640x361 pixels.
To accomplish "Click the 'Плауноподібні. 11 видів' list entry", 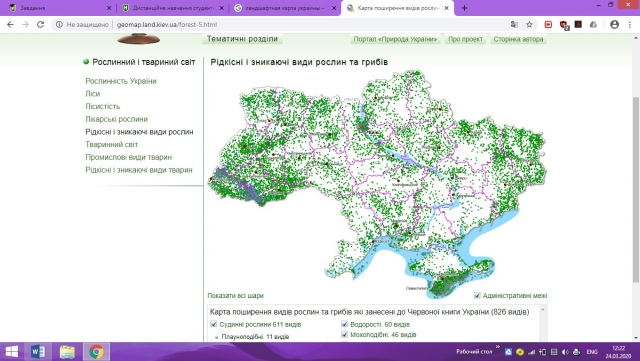I will tap(255, 336).
